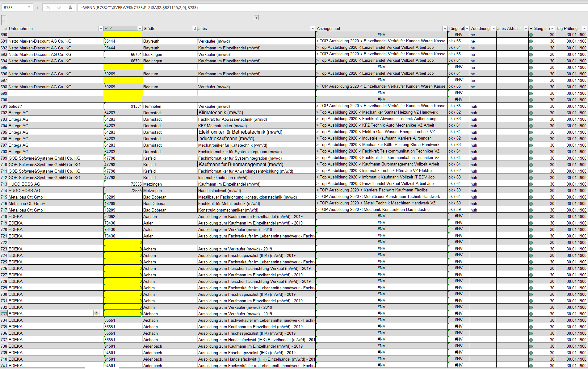
Task: Open the Prüfung in column filter dropdown
Action: pos(552,28)
